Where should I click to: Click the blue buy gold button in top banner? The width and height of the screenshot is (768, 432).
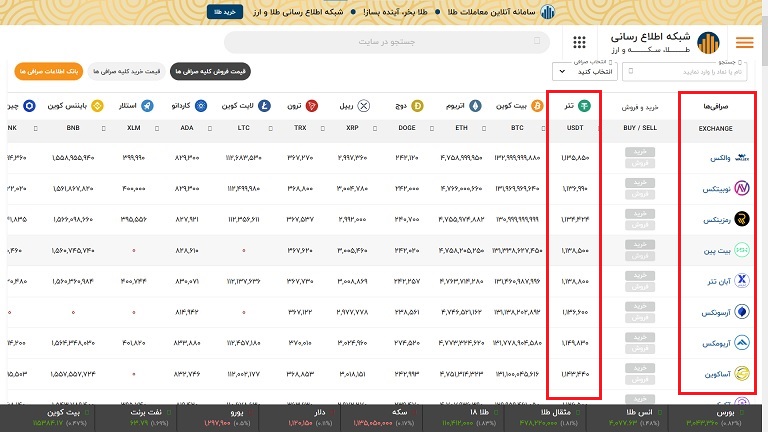coord(221,11)
